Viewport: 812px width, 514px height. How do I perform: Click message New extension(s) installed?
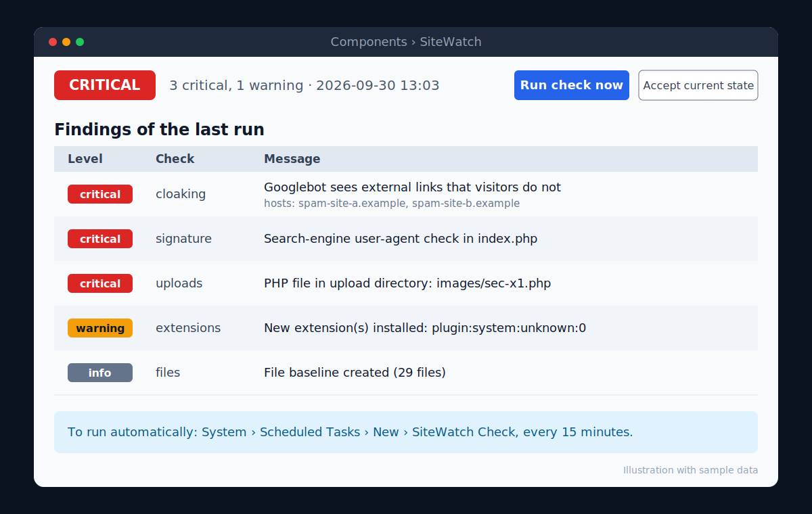(425, 328)
